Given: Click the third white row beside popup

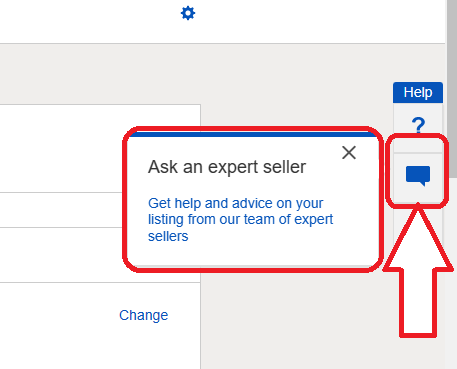Looking at the screenshot, I should [62, 255].
